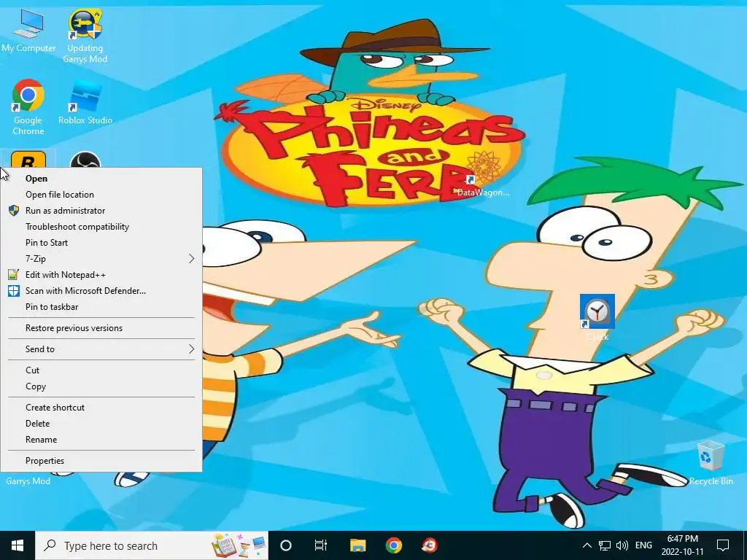Screen dimensions: 747x560
Task: Open the red CCleaner-like taskbar app
Action: click(430, 545)
